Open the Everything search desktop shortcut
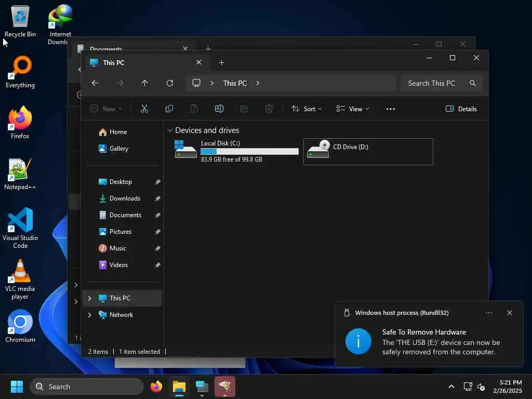Screen dimensions: 532x399 click(x=20, y=72)
